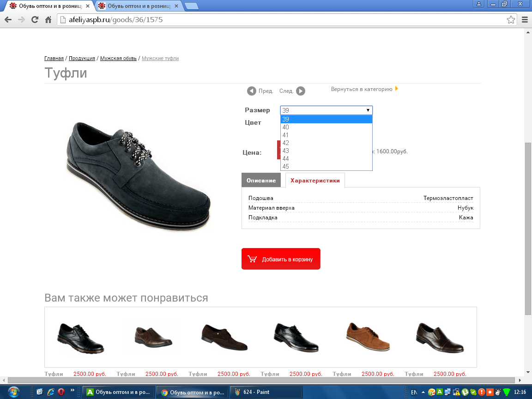The height and width of the screenshot is (399, 532).
Task: Choose size 43 in the dropdown list
Action: point(326,151)
